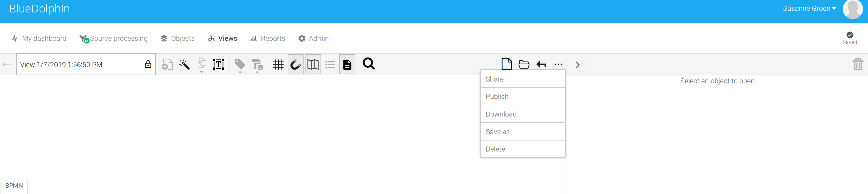Switch to the Views tab

tap(222, 38)
